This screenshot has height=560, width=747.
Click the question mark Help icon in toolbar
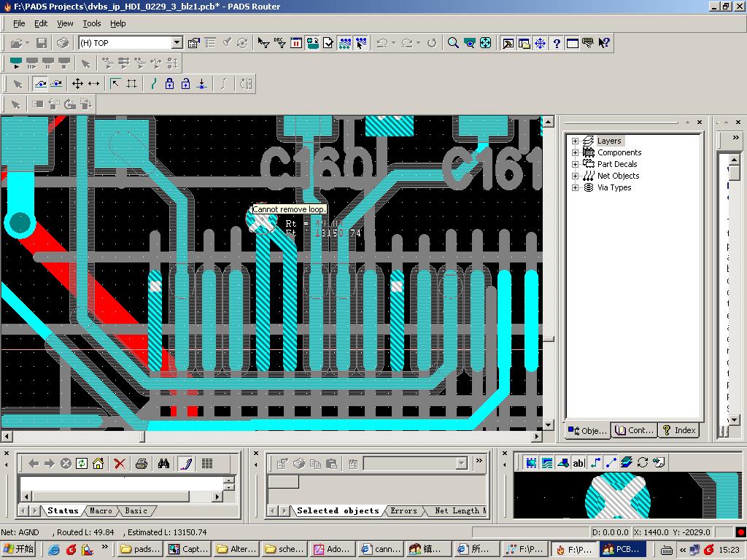coord(557,43)
